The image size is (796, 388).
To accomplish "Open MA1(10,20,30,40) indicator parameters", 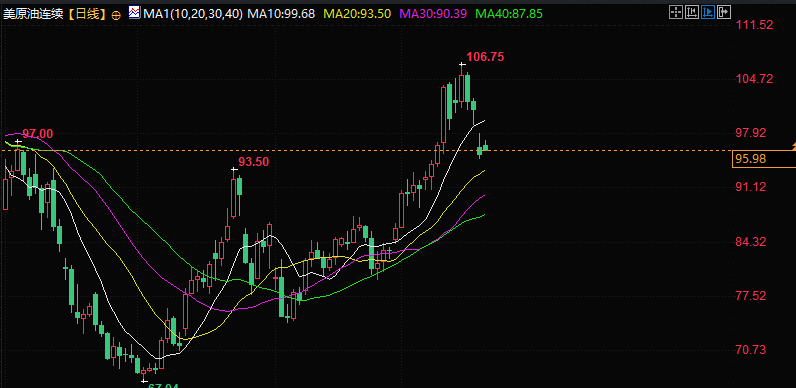I will point(193,14).
